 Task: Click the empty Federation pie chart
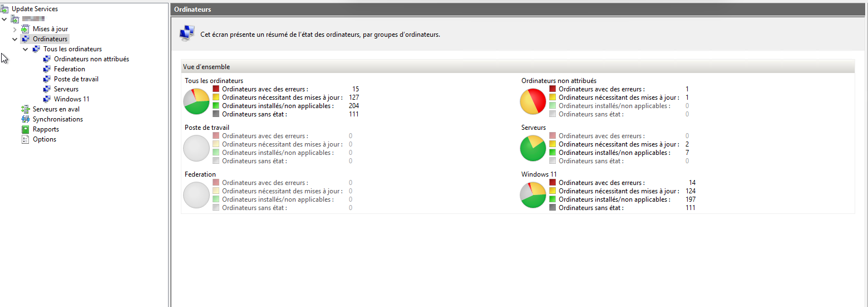(196, 195)
